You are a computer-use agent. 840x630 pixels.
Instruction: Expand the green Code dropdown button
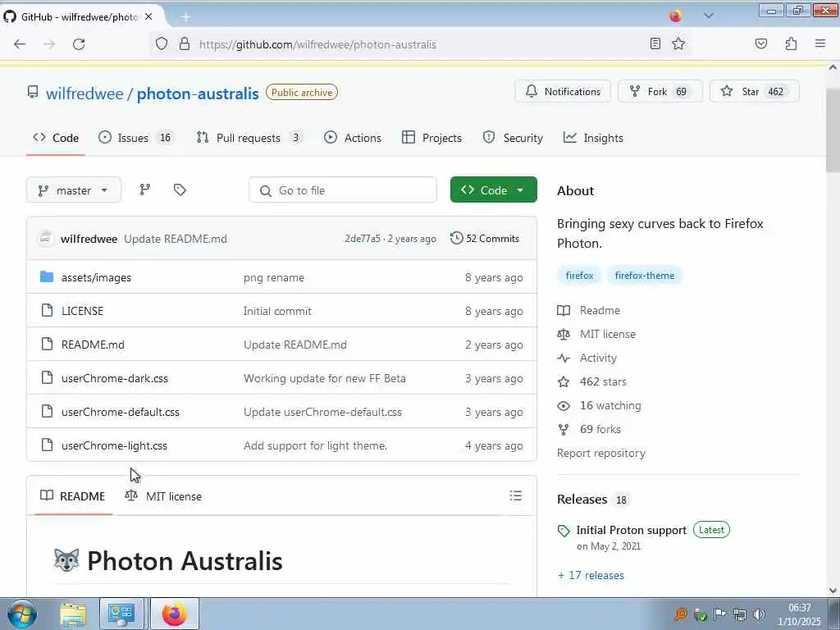pyautogui.click(x=493, y=190)
